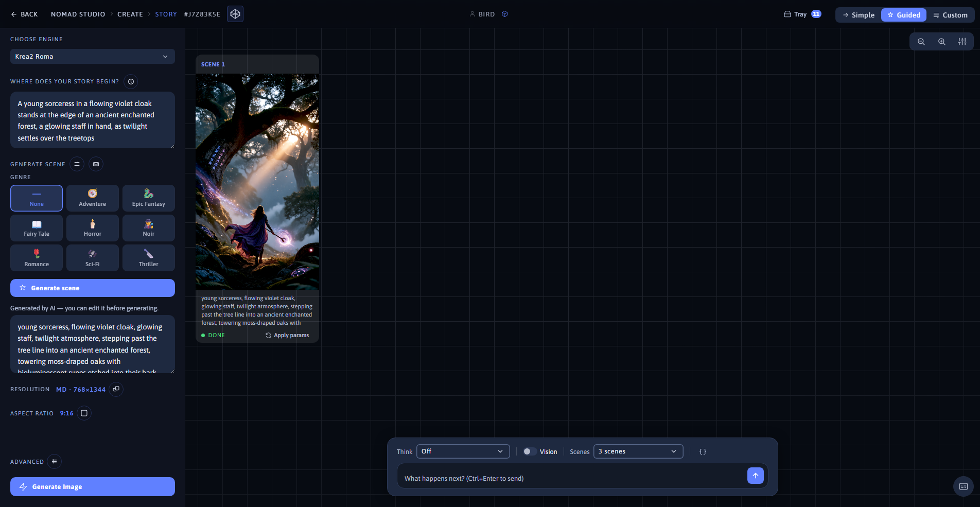The height and width of the screenshot is (507, 980).
Task: Open the panel icon at bottom-right corner
Action: 964,486
